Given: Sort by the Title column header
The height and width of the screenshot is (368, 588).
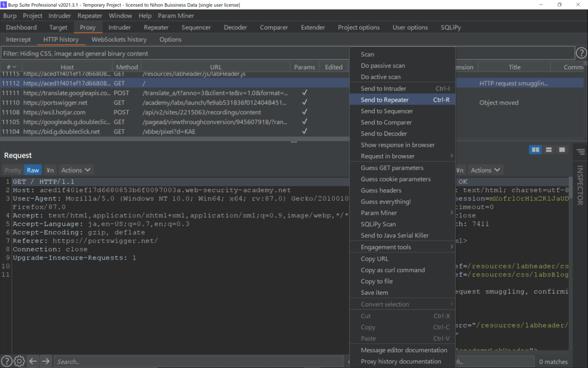Looking at the screenshot, I should [x=514, y=67].
